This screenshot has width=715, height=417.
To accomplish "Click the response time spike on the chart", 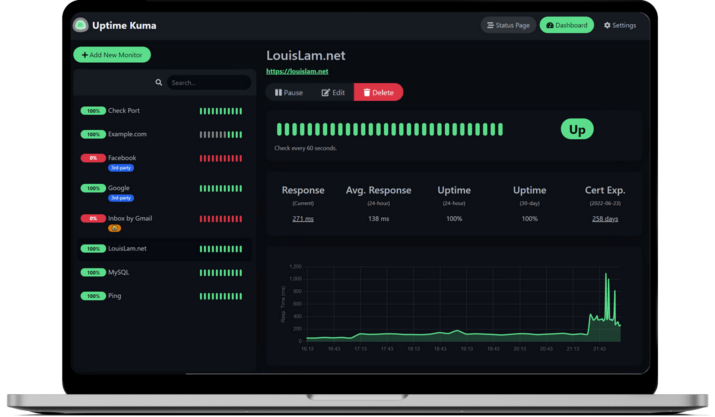I will click(605, 276).
